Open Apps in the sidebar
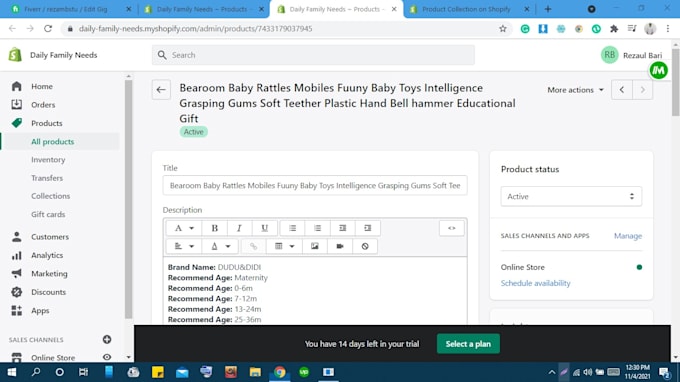Screen dimensions: 680x382 tap(40, 310)
